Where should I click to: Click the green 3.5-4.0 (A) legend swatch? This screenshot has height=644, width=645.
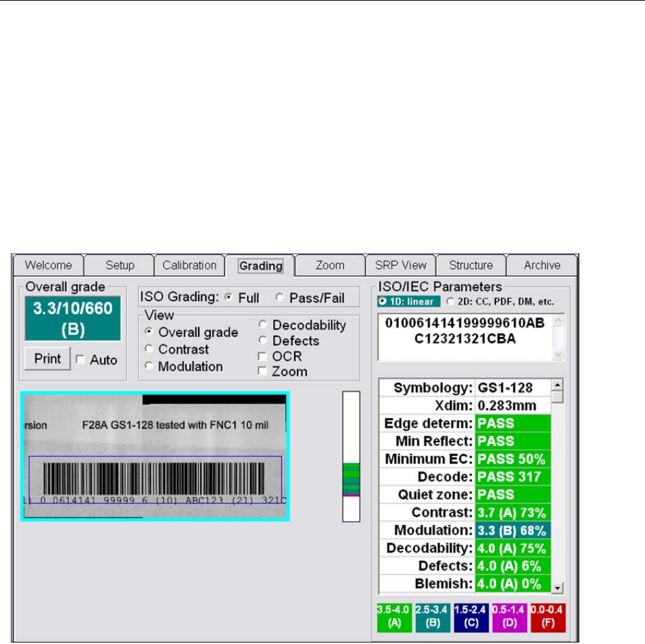pyautogui.click(x=394, y=617)
